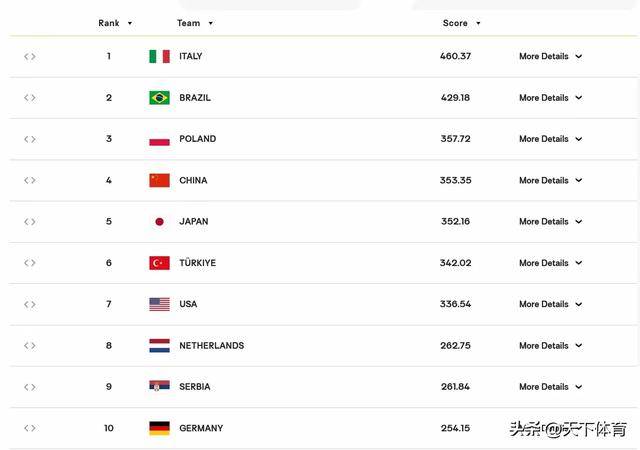Toggle the arrows icon beside rank 9
The height and width of the screenshot is (450, 640).
point(30,387)
